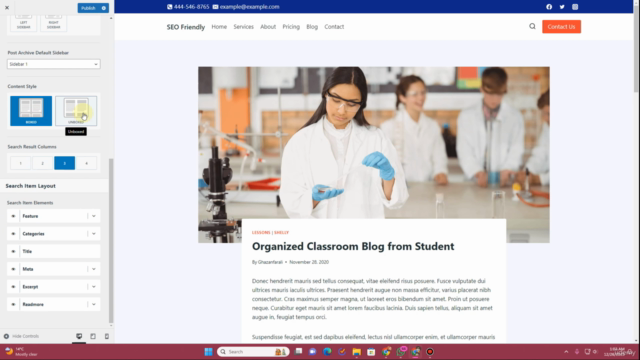Open the screen recorder taskbar icon
Screen dimensions: 640x360
pos(430,352)
